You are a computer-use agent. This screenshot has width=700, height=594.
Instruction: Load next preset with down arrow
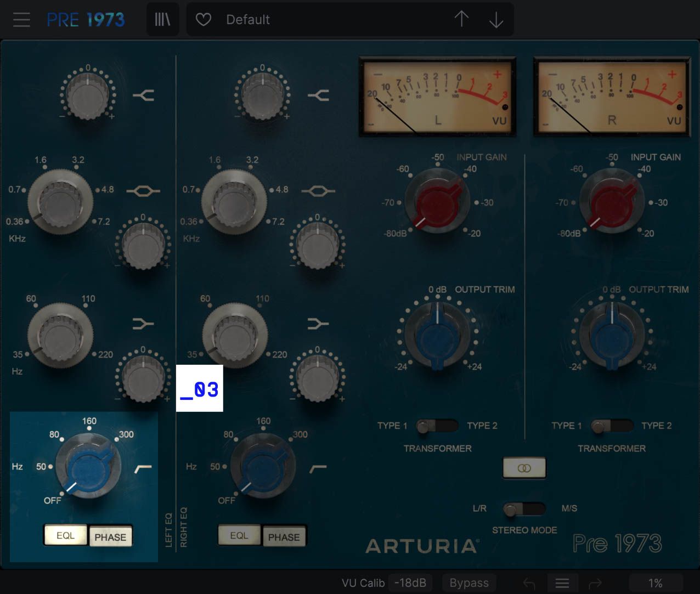click(496, 20)
